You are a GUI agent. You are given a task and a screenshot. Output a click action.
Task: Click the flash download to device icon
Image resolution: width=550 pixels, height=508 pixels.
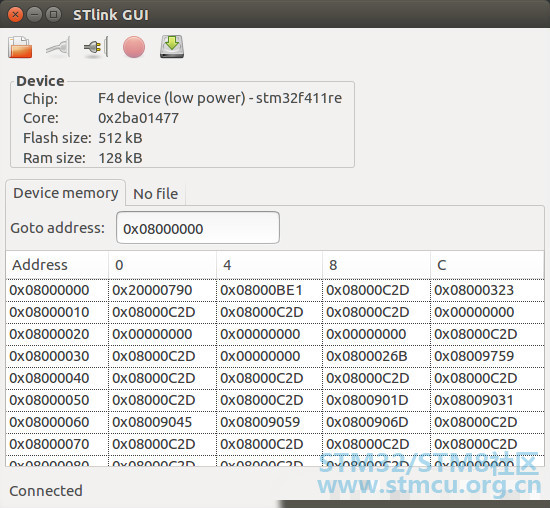[172, 46]
